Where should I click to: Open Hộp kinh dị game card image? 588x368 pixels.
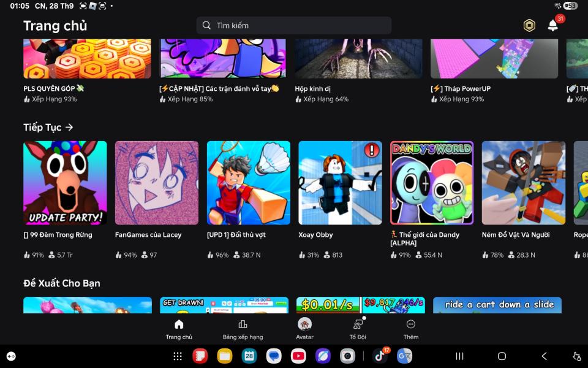coord(358,59)
